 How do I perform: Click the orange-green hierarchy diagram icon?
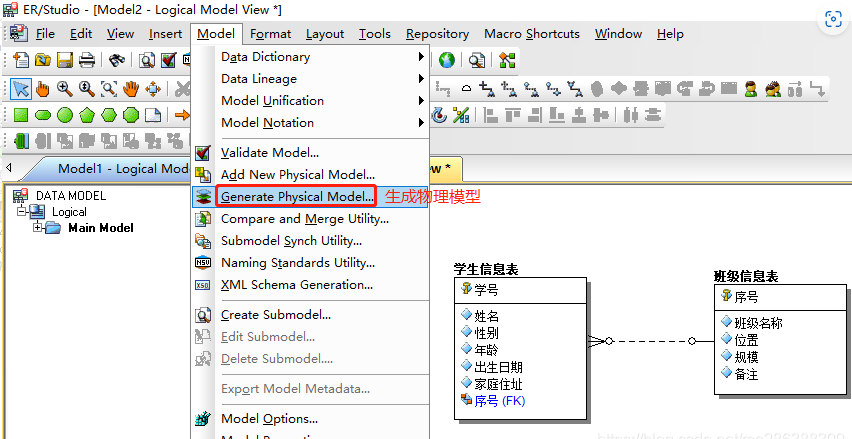(507, 60)
